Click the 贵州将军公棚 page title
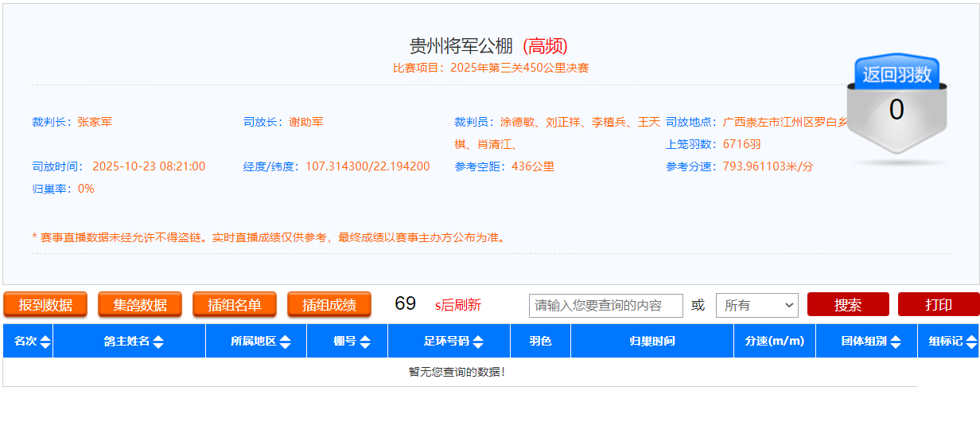This screenshot has height=430, width=980. 461,46
